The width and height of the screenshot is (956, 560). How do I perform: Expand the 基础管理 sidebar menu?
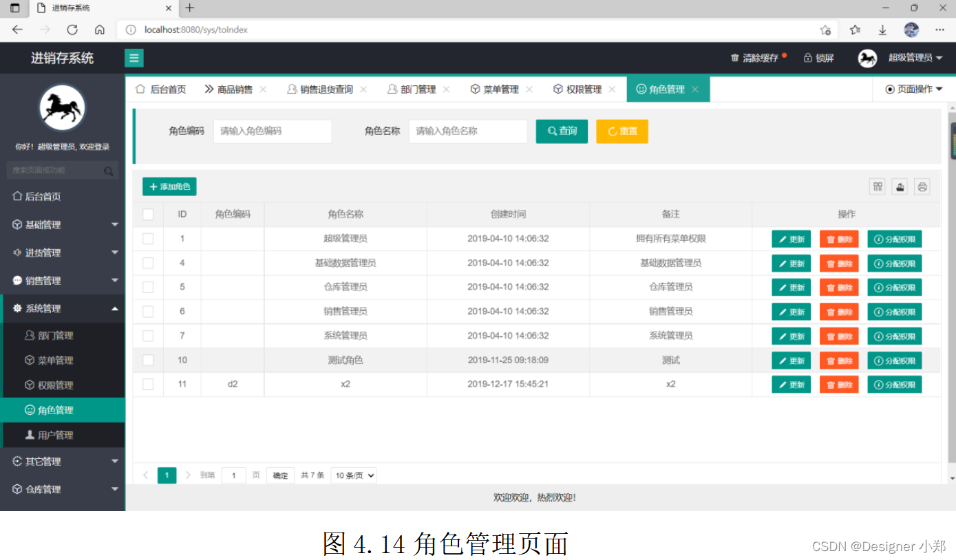coord(63,225)
